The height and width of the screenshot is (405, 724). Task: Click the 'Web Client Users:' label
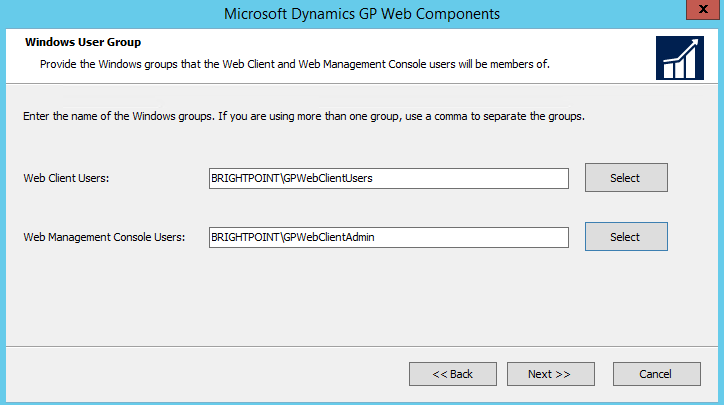click(x=66, y=178)
